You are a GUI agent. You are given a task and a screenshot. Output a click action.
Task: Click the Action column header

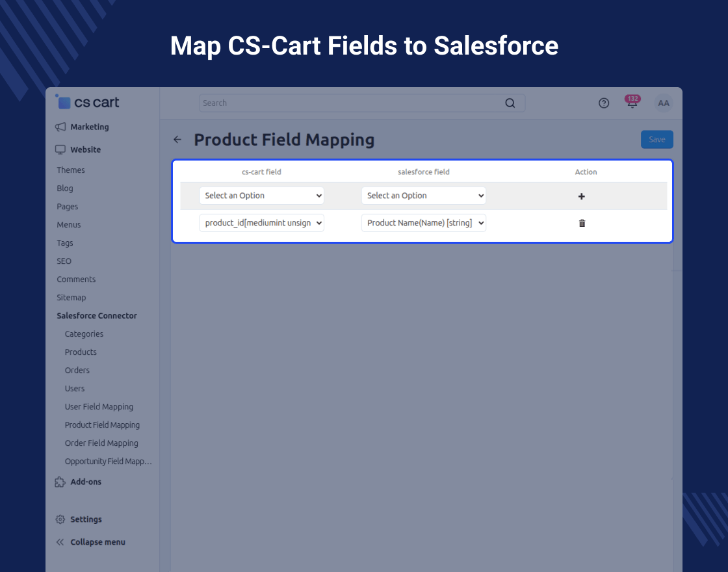(x=586, y=172)
